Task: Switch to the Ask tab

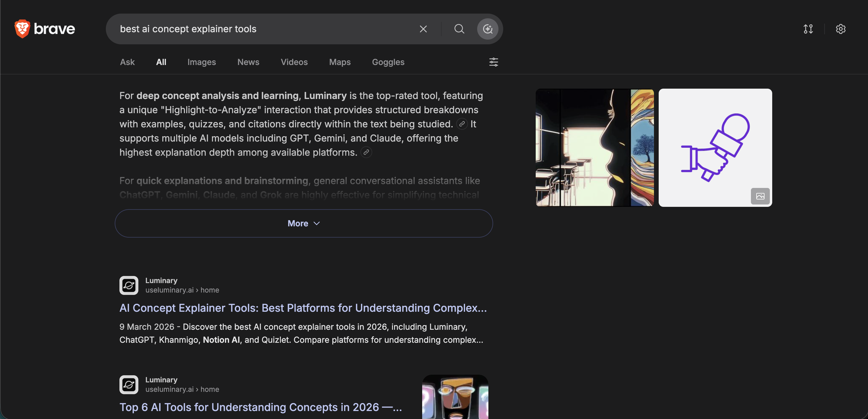Action: click(127, 62)
